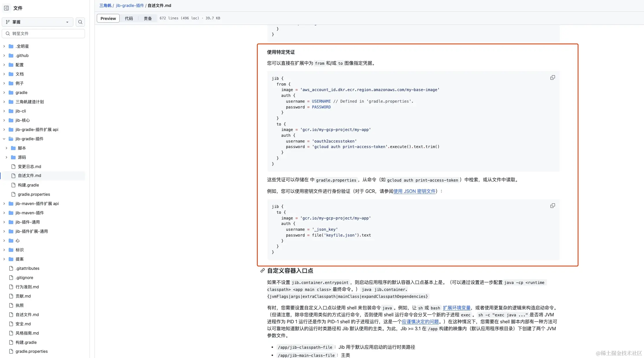Select 构建.gradle inside jib-gradle-插件 folder
644x358 pixels.
[x=28, y=185]
